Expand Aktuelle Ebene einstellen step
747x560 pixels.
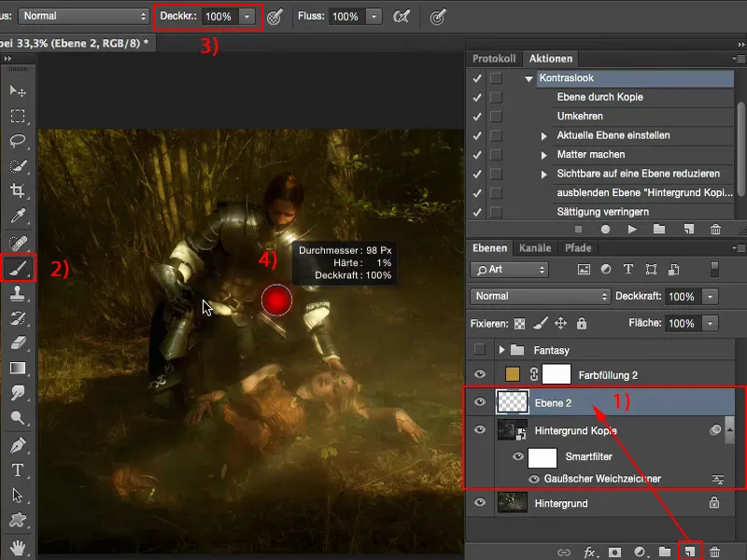[543, 136]
